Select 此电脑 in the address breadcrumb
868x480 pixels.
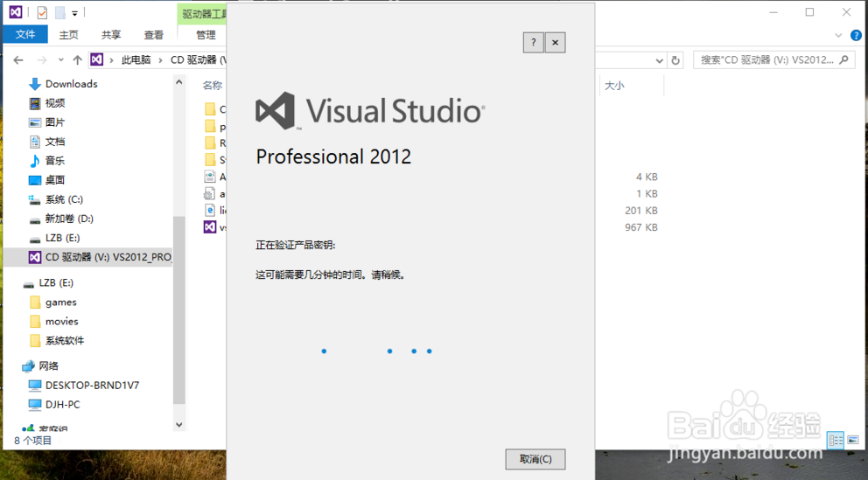click(136, 59)
